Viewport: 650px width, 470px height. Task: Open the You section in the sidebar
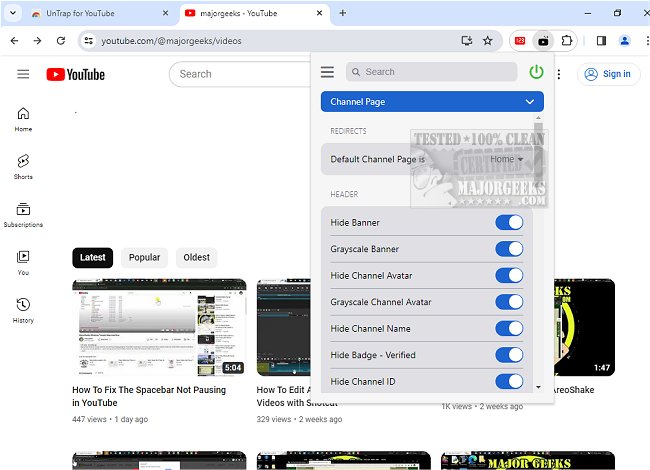pos(23,263)
